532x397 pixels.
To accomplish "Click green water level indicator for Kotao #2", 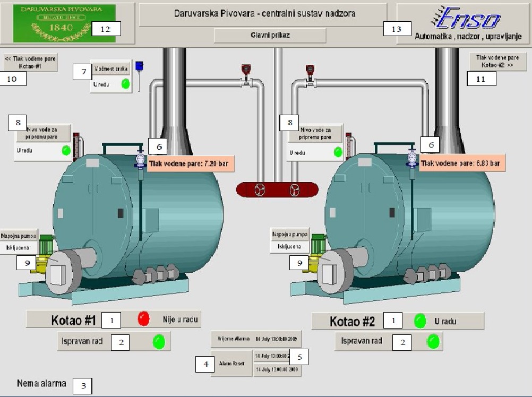I will [x=338, y=152].
